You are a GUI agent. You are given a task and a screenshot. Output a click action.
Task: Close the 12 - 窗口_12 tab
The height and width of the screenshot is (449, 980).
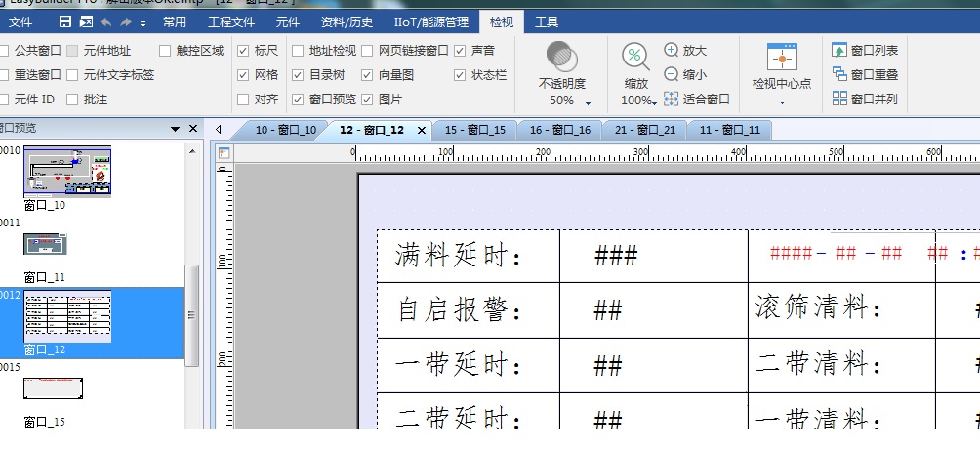pos(422,130)
